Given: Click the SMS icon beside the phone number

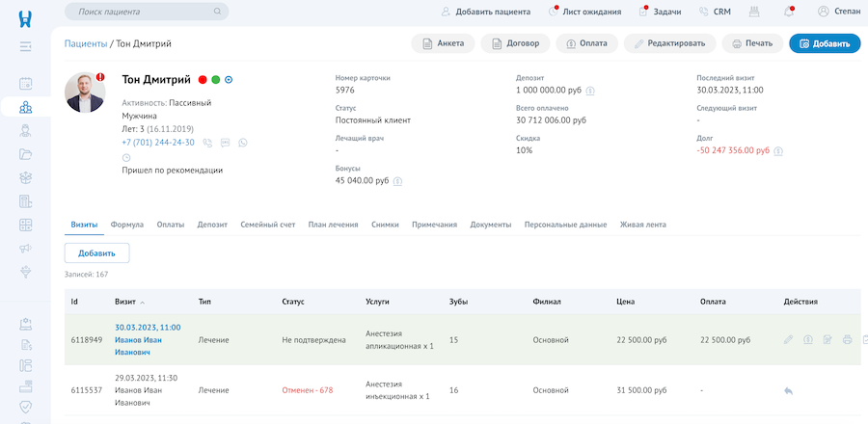Looking at the screenshot, I should 225,143.
